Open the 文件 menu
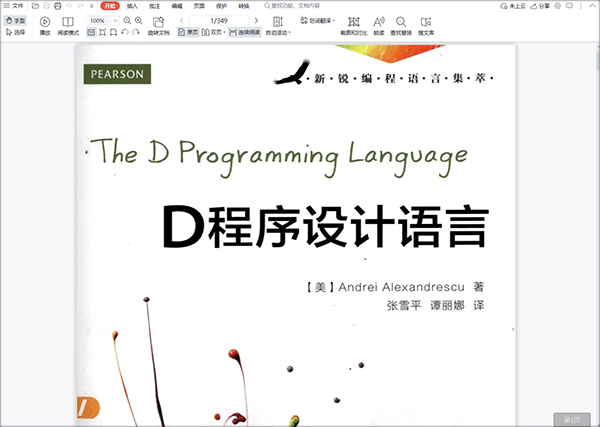The height and width of the screenshot is (427, 600). point(13,6)
